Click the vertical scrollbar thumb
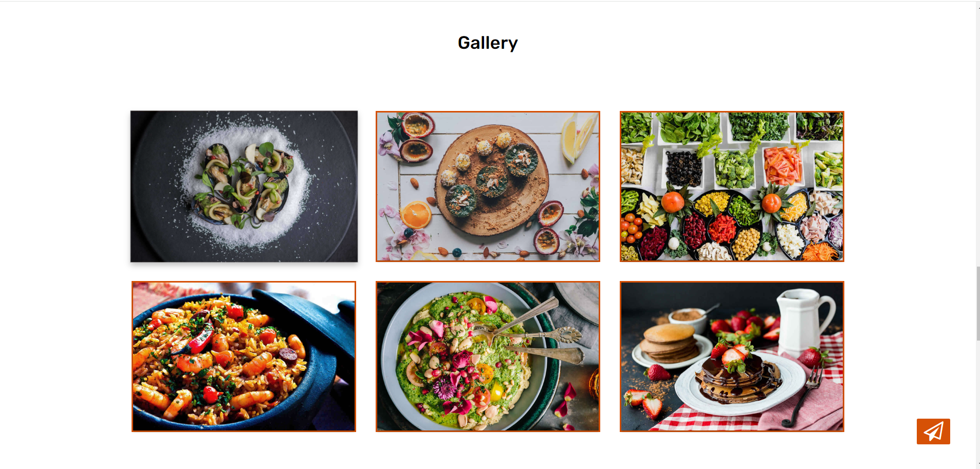 [978, 304]
